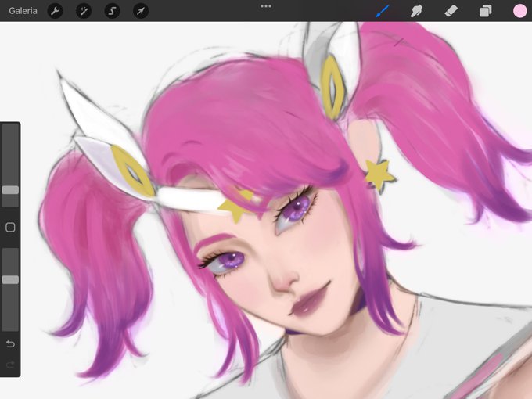The image size is (532, 399).
Task: Click the brush opacity slider handle
Action: [10, 279]
